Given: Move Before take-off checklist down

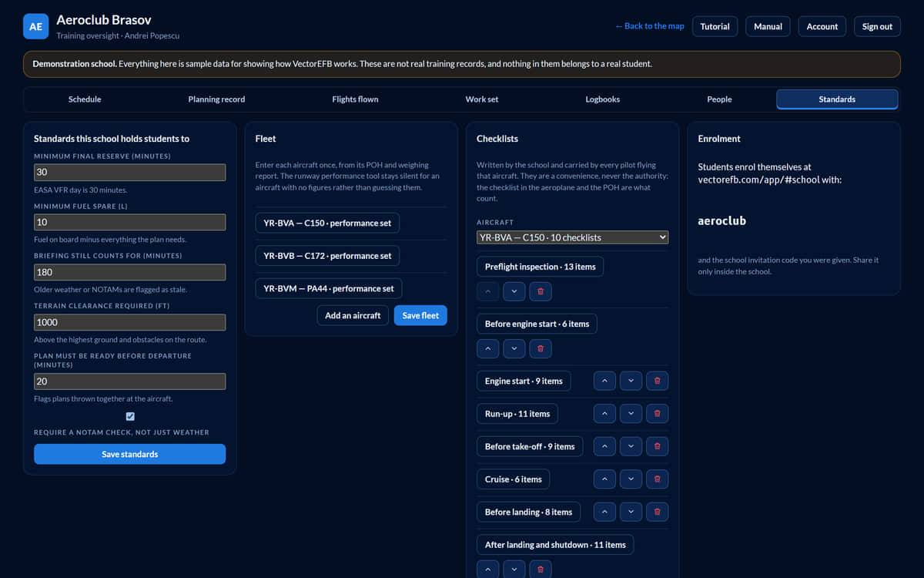Looking at the screenshot, I should point(631,446).
